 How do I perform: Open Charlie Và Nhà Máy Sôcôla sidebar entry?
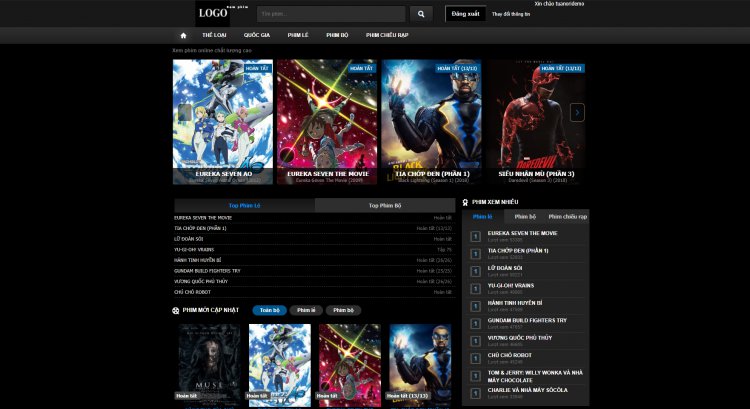click(528, 390)
